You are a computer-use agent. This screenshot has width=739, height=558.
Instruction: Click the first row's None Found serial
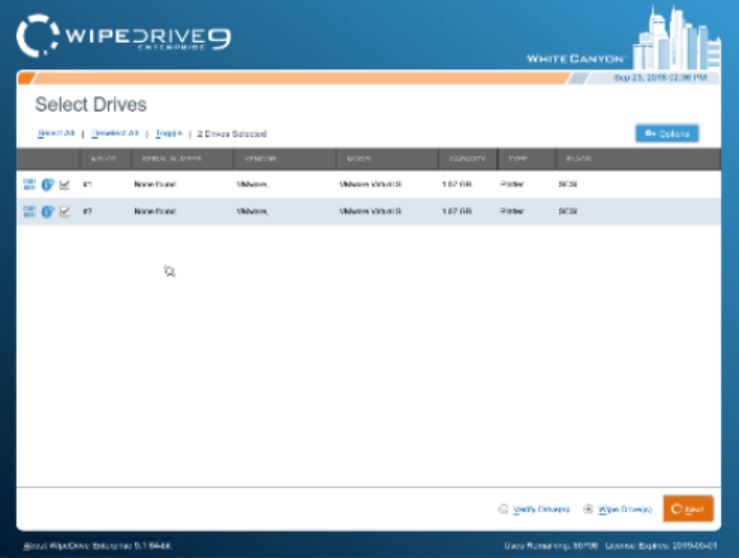click(x=155, y=184)
